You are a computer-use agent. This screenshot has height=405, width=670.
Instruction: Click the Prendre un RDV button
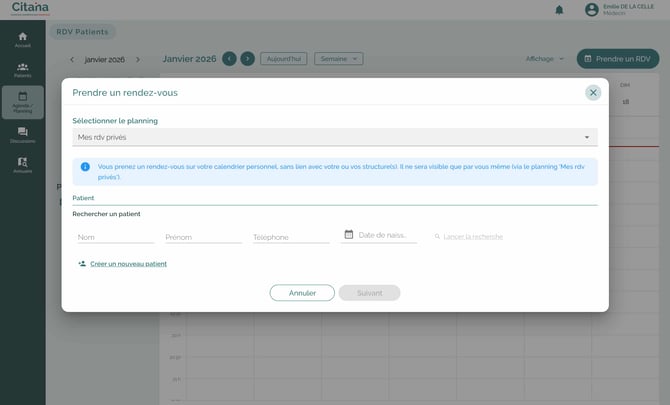click(x=618, y=59)
